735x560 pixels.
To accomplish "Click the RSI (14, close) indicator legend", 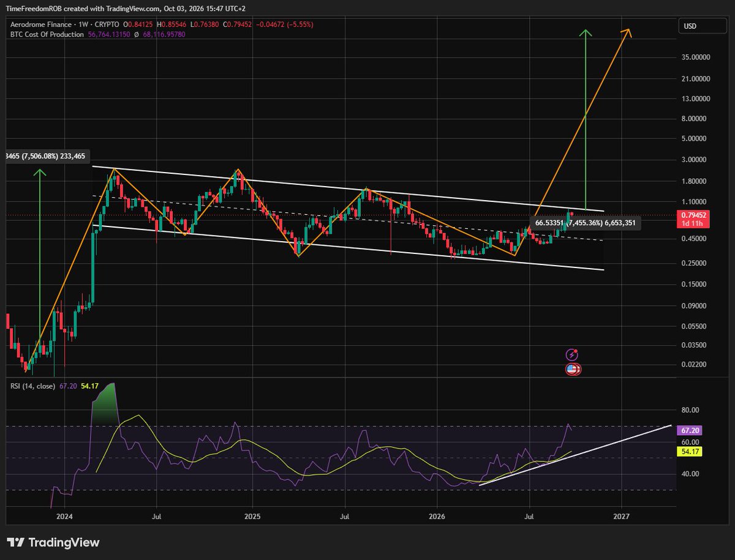I will pyautogui.click(x=33, y=386).
